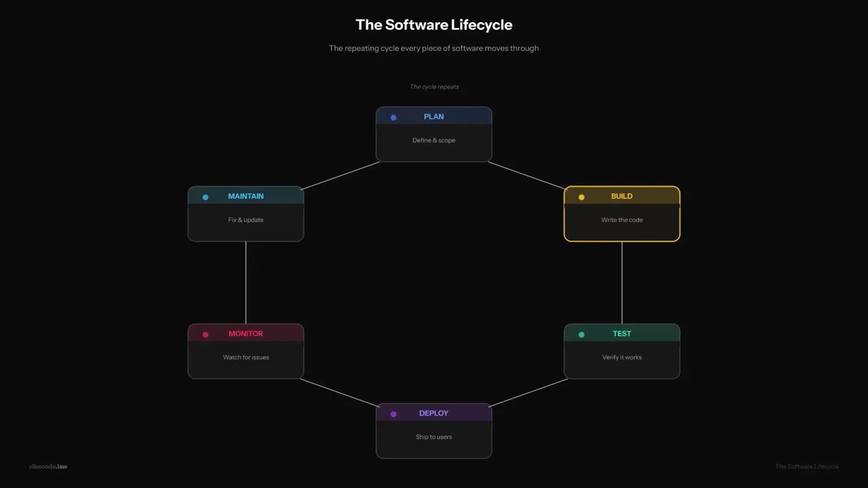Click the 'Verify it works' text
Screen dimensions: 868x488
pos(622,357)
